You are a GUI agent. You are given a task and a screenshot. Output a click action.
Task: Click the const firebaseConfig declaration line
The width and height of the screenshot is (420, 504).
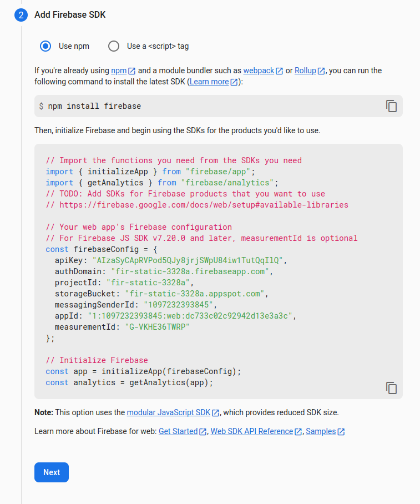101,249
